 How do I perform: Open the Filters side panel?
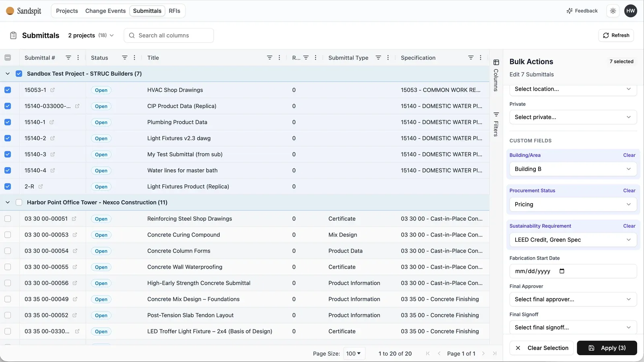[x=496, y=124]
